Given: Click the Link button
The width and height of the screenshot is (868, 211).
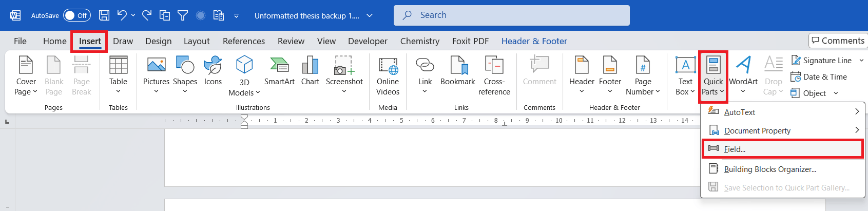Looking at the screenshot, I should click(425, 76).
